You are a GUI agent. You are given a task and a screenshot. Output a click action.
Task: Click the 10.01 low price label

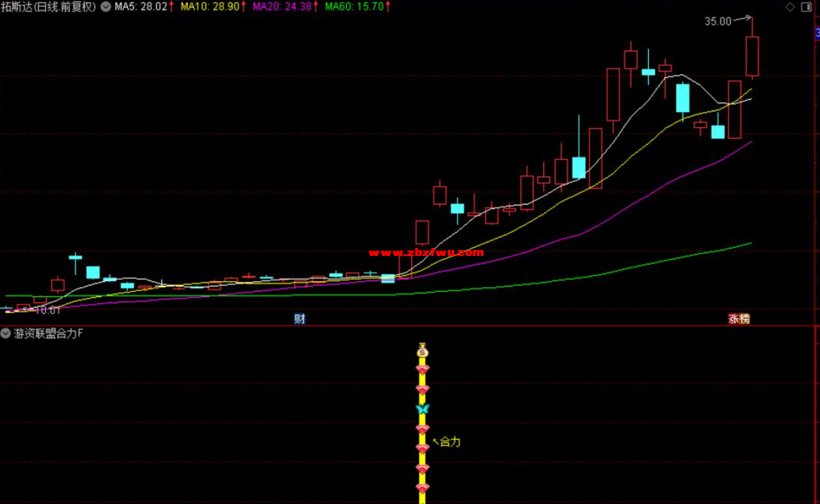[x=47, y=310]
